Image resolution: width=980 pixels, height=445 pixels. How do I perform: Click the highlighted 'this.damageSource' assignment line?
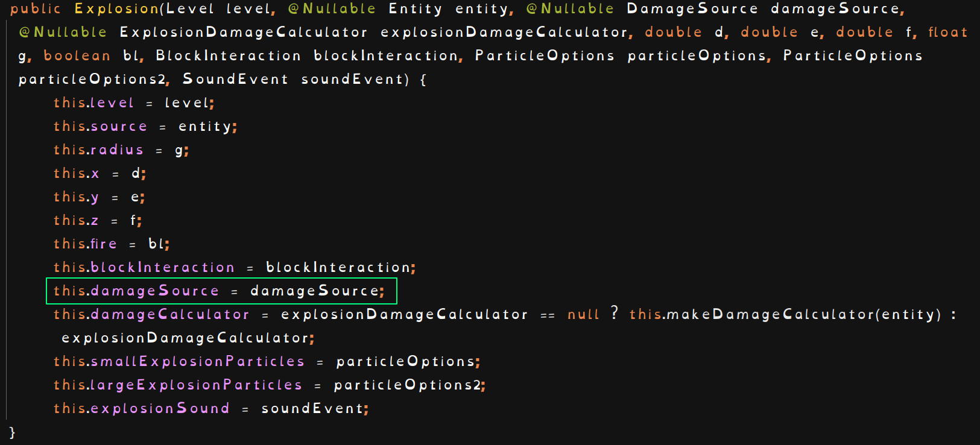click(221, 291)
